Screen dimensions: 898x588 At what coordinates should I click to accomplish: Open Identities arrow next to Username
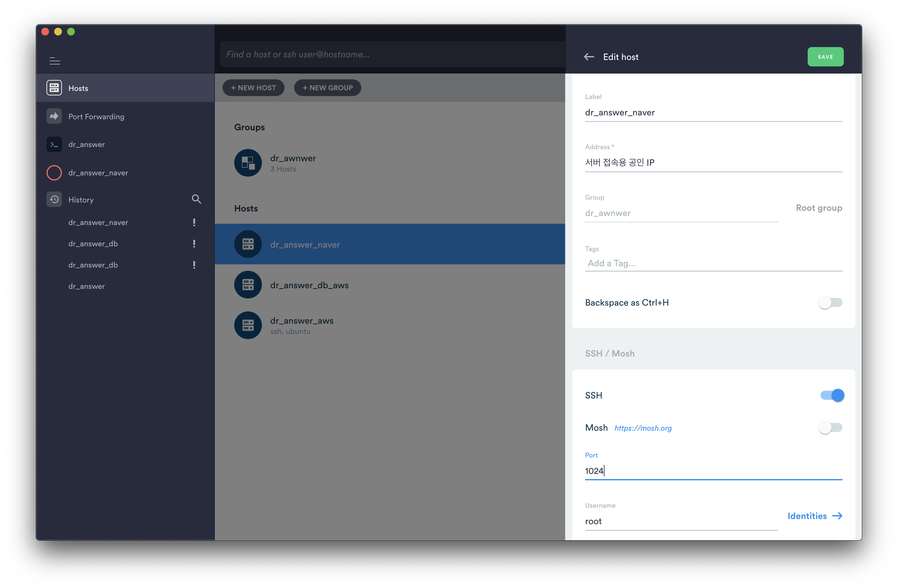pyautogui.click(x=814, y=516)
